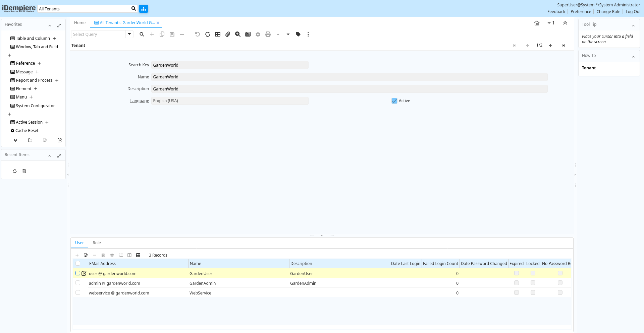
Task: Collapse the Favorites panel
Action: click(50, 25)
